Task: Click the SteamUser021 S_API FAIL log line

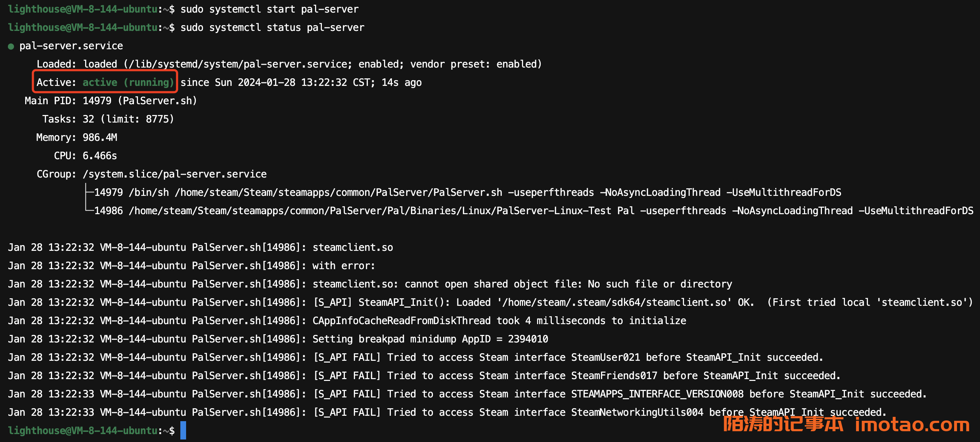Action: click(568, 357)
